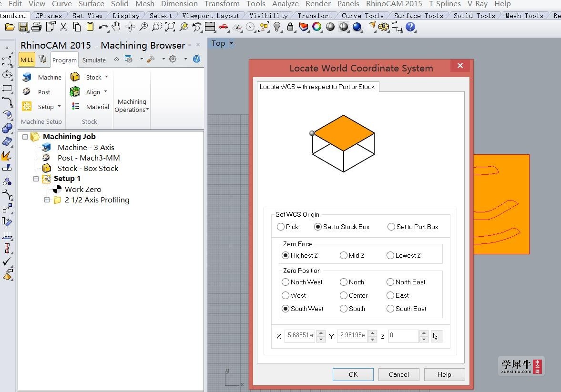Select the Rectangle tool in the left toolbar
This screenshot has height=392, width=561.
click(x=7, y=88)
